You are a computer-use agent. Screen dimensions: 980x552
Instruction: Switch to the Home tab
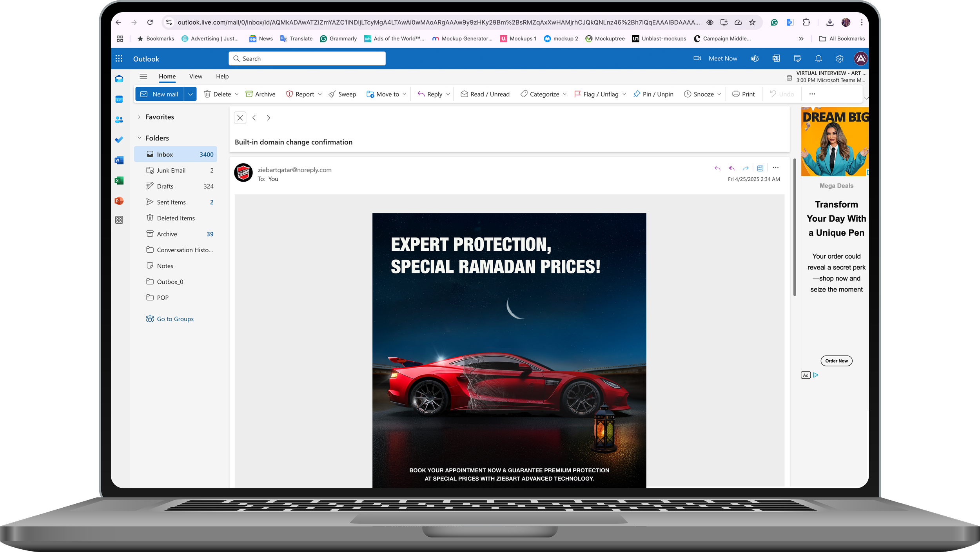point(167,77)
